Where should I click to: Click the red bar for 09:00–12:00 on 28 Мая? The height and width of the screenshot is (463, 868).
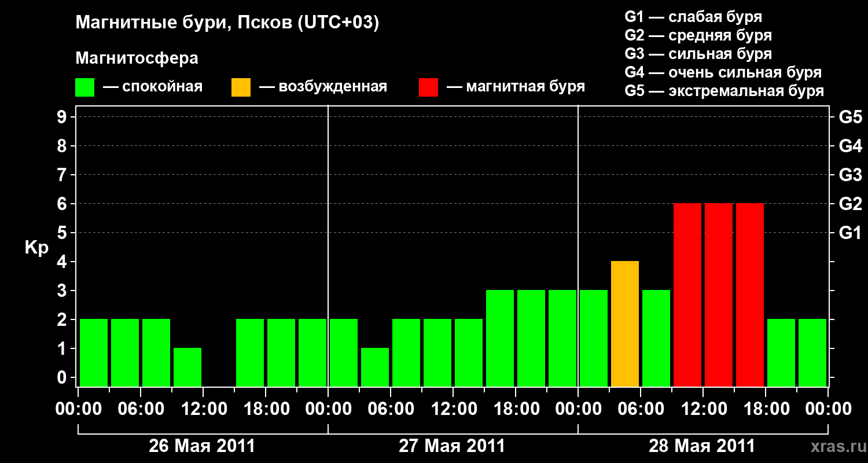click(687, 295)
